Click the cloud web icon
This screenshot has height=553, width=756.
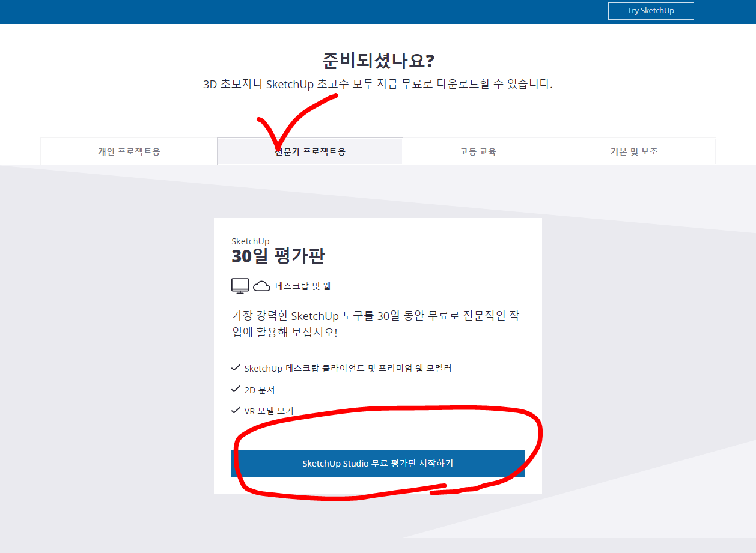click(261, 286)
